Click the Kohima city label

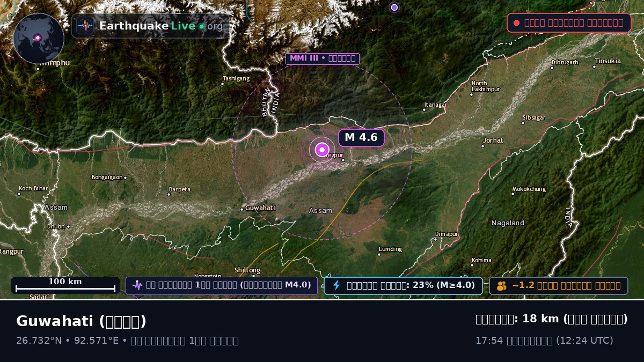pyautogui.click(x=481, y=260)
